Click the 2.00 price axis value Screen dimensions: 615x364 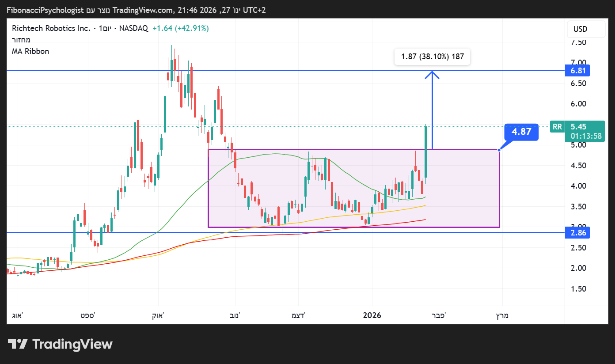click(579, 268)
